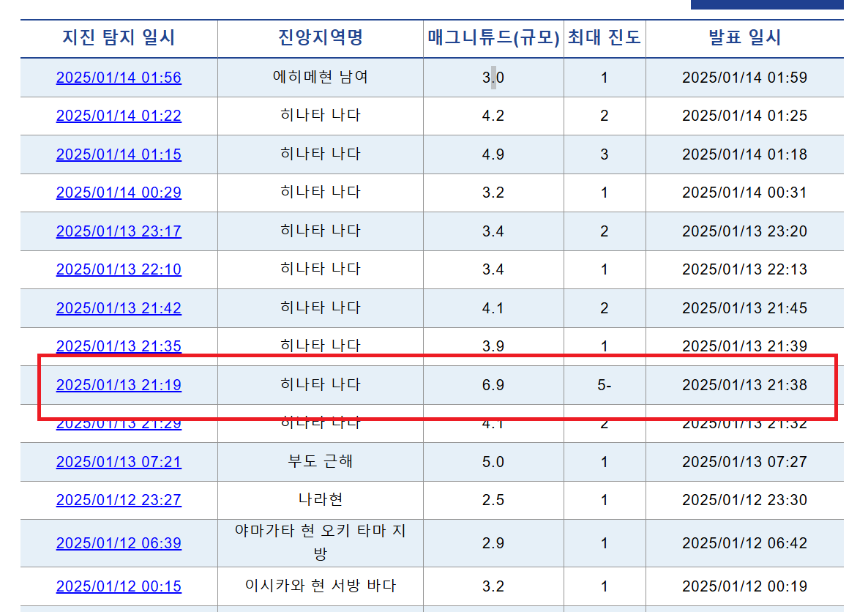Select announcement time 2025/01/13 21:38
Image resolution: width=868 pixels, height=612 pixels.
(x=744, y=385)
